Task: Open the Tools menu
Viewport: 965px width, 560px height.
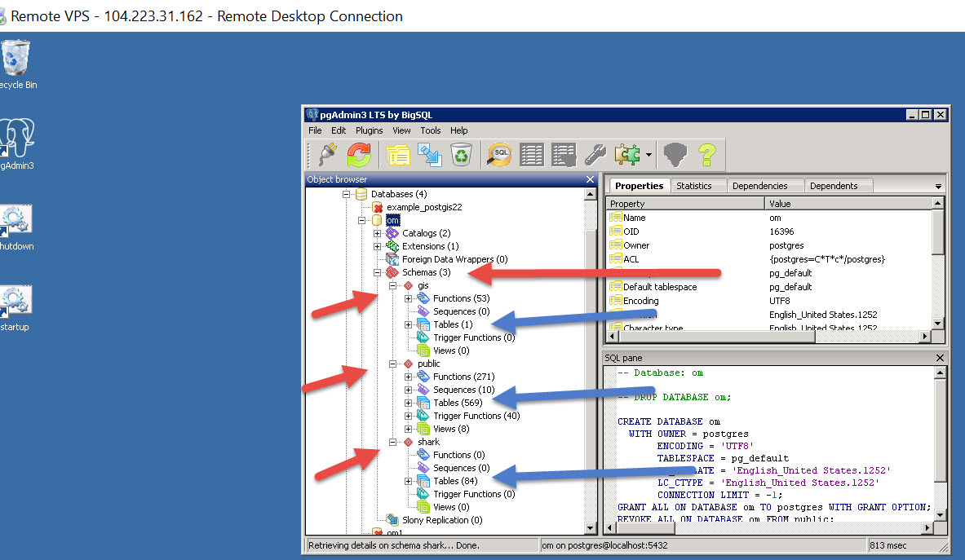Action: [430, 130]
